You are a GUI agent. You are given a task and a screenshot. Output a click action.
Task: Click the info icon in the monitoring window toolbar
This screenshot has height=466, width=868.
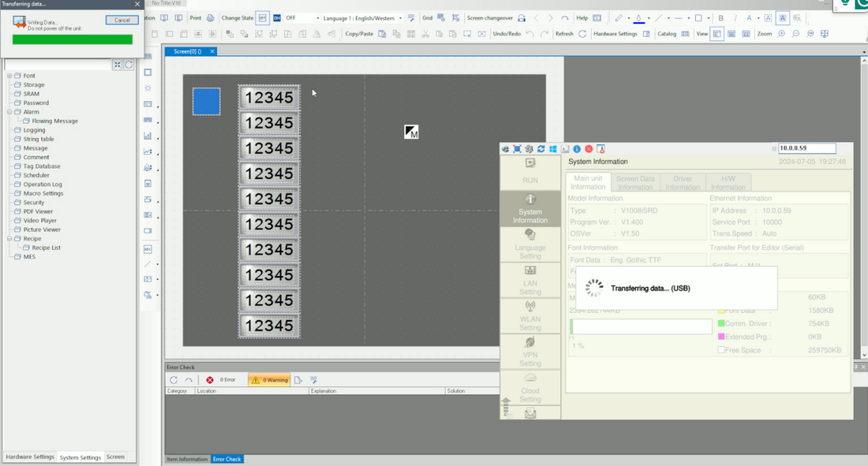[x=577, y=148]
